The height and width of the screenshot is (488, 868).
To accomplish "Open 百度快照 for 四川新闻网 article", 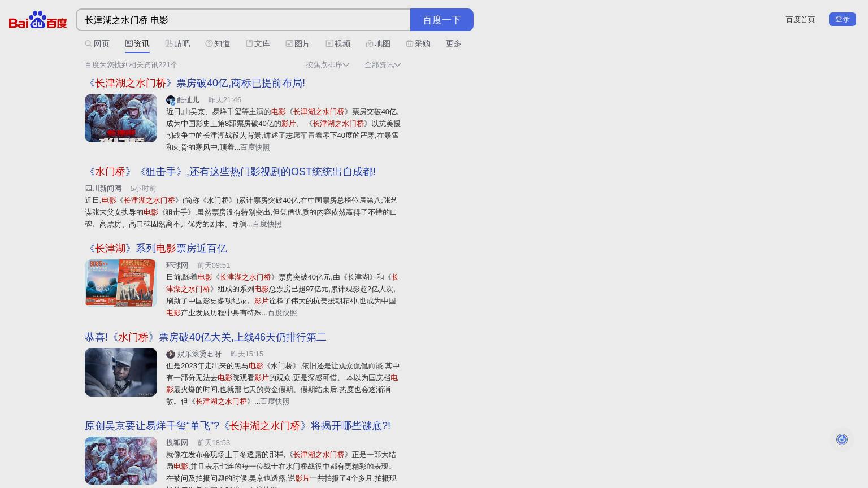I will coord(267,224).
